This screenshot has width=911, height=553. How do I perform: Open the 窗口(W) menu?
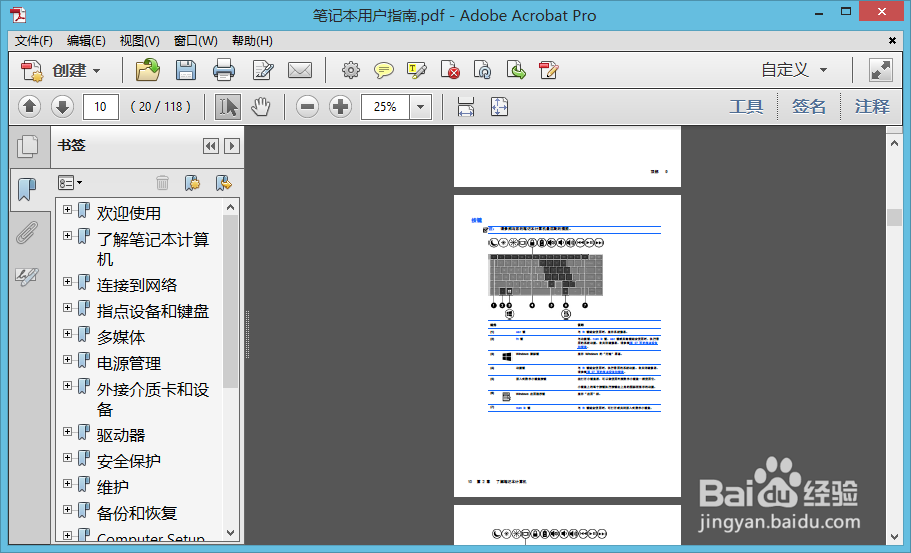(x=196, y=41)
